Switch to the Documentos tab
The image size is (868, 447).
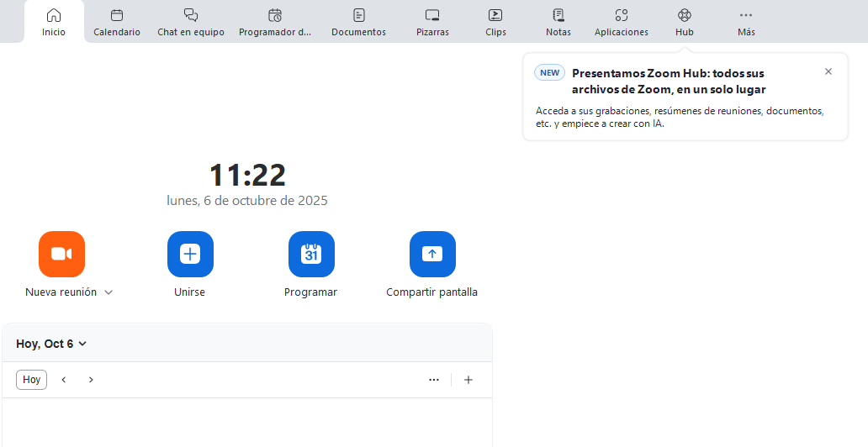358,22
